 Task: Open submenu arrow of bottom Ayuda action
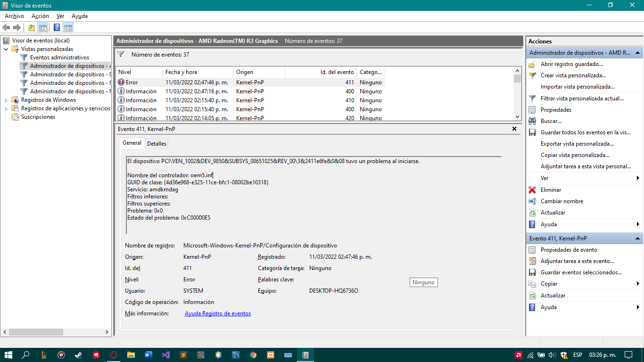coord(638,307)
